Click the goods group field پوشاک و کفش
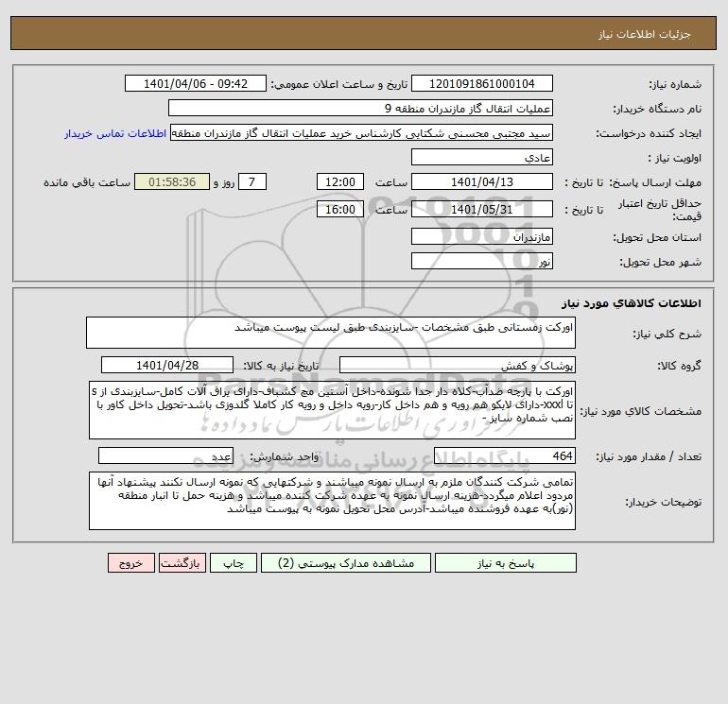The width and height of the screenshot is (728, 704). (458, 365)
